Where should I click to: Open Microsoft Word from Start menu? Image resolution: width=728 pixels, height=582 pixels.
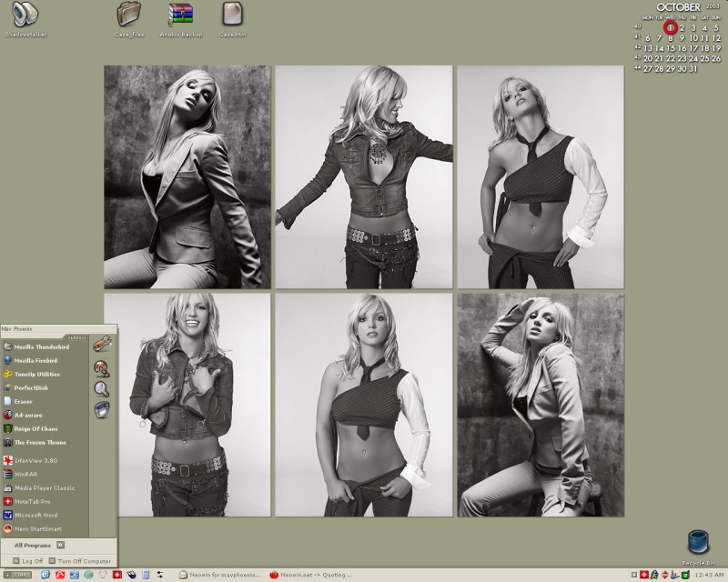(x=36, y=516)
